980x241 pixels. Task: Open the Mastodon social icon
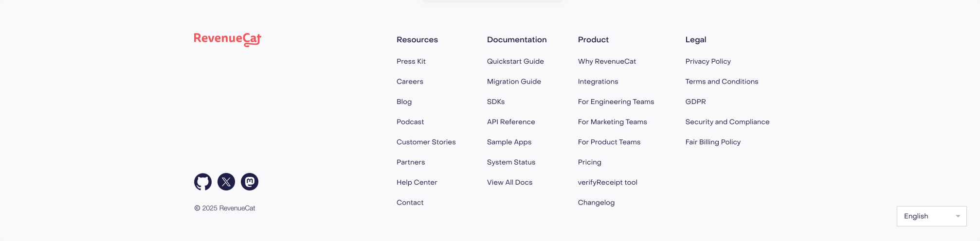pyautogui.click(x=250, y=182)
